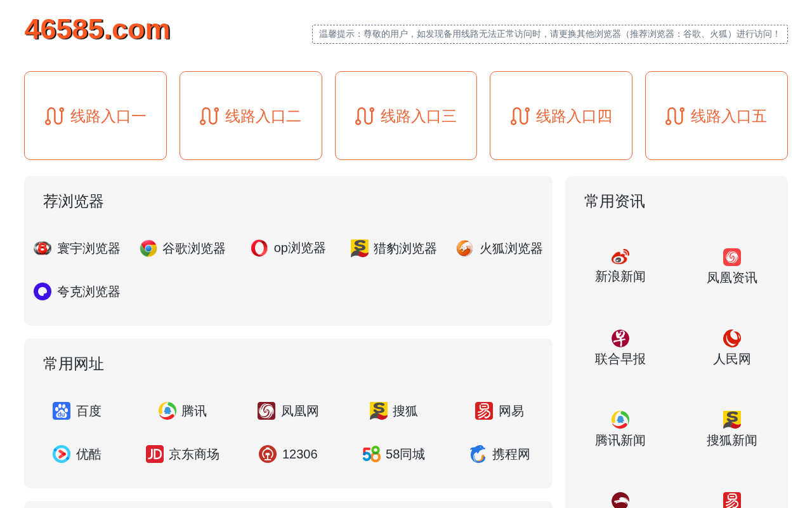Click the 常用网址 section heading
Image resolution: width=812 pixels, height=508 pixels.
click(74, 364)
